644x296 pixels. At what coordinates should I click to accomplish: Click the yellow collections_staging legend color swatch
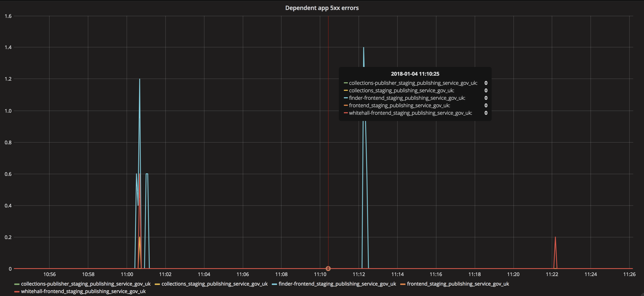point(157,284)
